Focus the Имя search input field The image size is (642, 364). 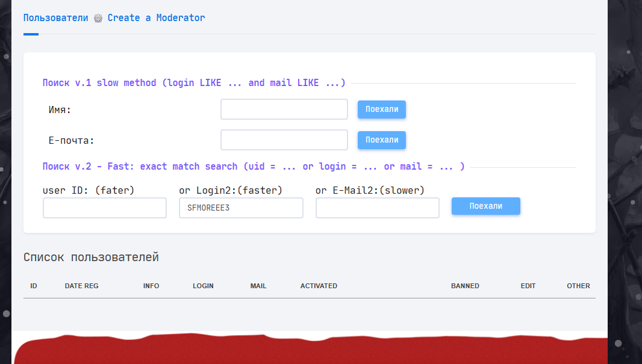(x=284, y=110)
